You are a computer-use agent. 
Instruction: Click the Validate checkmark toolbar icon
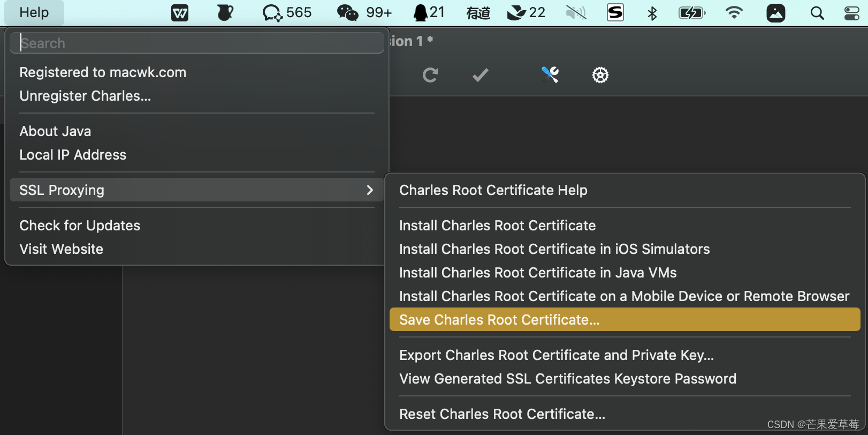480,75
